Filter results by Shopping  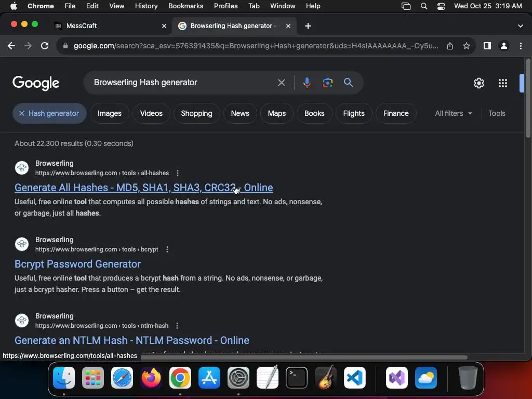(x=196, y=113)
